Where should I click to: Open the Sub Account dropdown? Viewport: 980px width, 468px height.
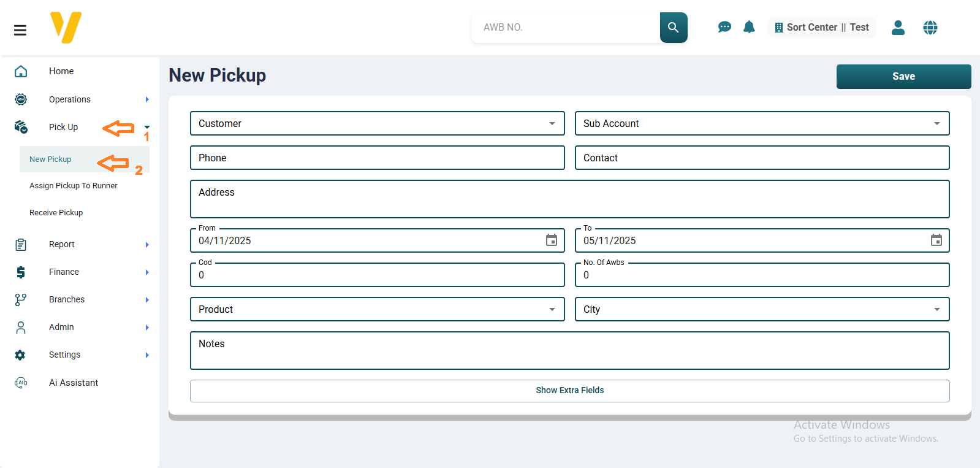762,123
